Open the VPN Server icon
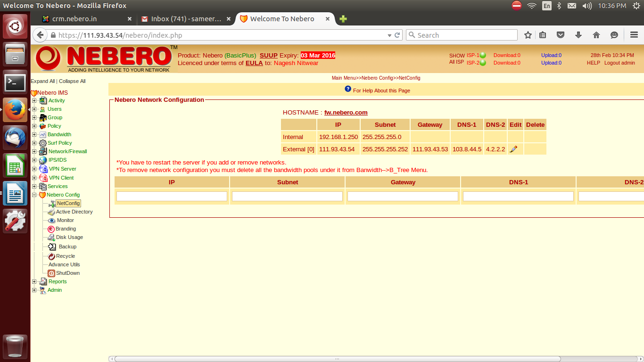This screenshot has height=362, width=644. [x=43, y=169]
